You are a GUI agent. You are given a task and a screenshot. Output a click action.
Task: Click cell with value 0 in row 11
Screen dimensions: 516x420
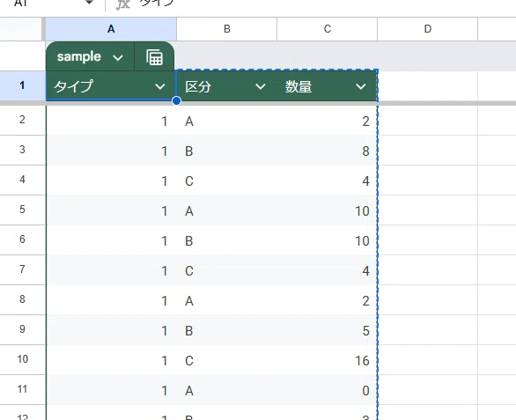click(327, 390)
